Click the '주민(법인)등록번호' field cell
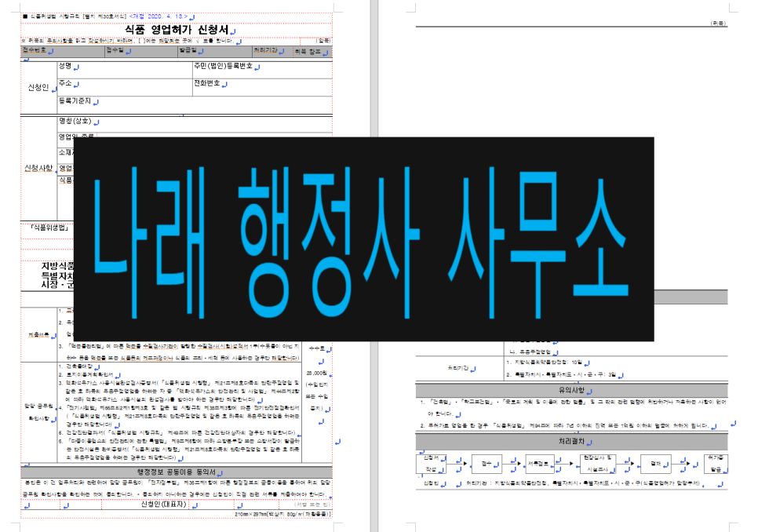The width and height of the screenshot is (758, 532). tap(263, 70)
